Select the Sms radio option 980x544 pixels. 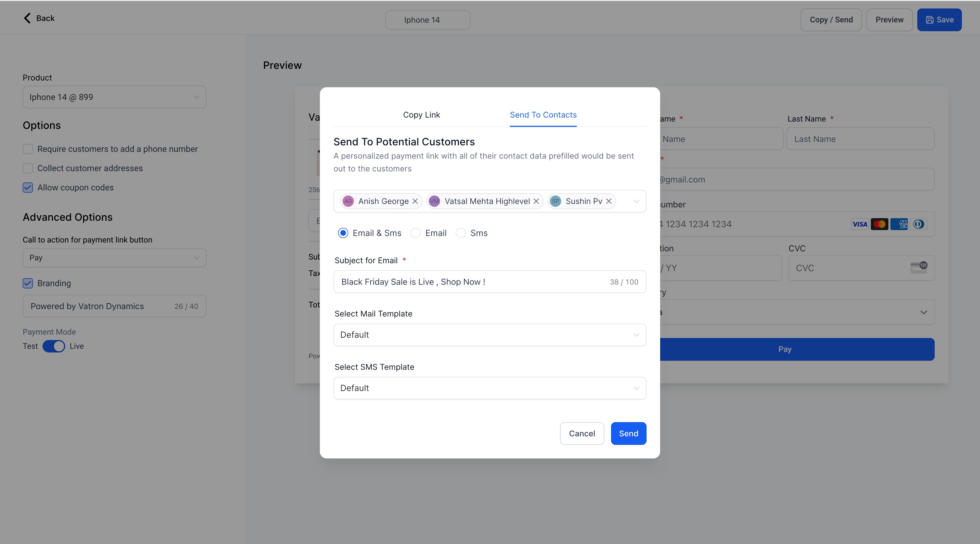click(x=461, y=233)
